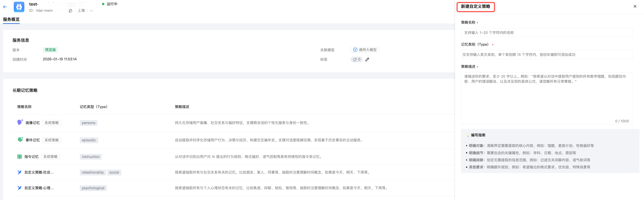Click the 记忆类别 Type input field
Image resolution: width=644 pixels, height=200 pixels.
(x=547, y=55)
